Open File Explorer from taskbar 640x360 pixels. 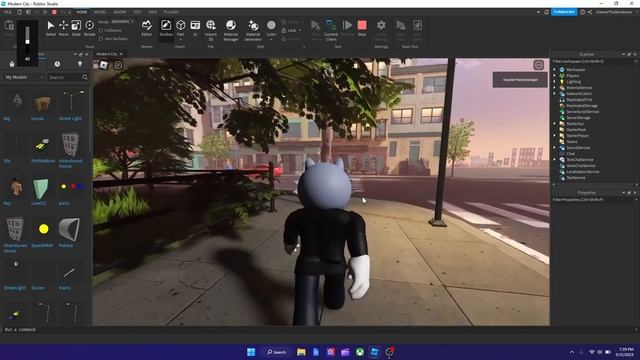[x=301, y=352]
